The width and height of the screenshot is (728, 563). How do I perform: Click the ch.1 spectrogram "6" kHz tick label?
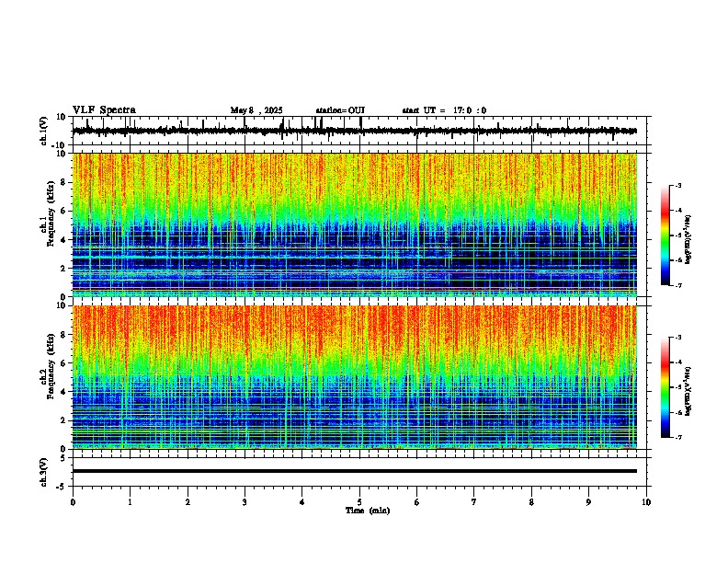pyautogui.click(x=63, y=211)
